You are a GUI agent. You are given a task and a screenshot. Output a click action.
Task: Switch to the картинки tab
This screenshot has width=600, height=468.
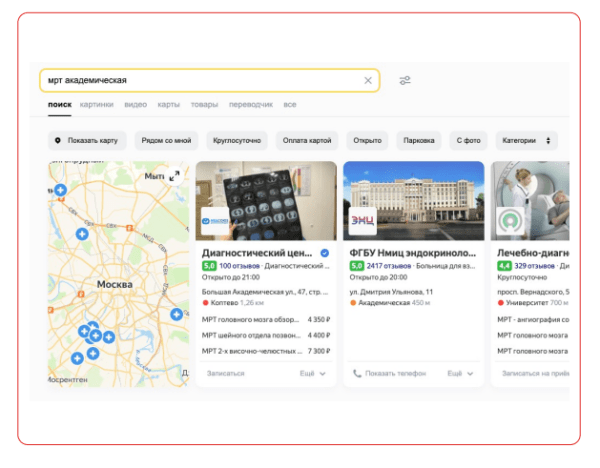pyautogui.click(x=97, y=104)
